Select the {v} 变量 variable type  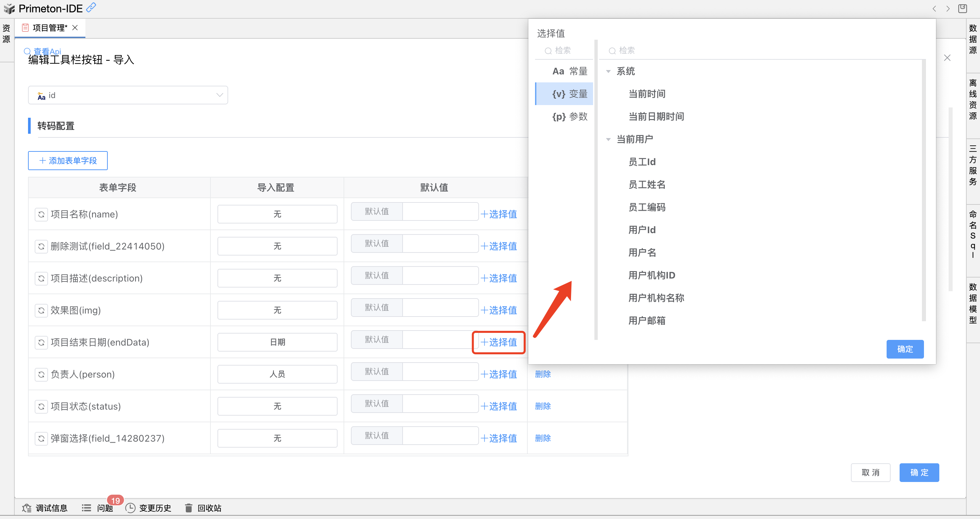[x=569, y=94]
